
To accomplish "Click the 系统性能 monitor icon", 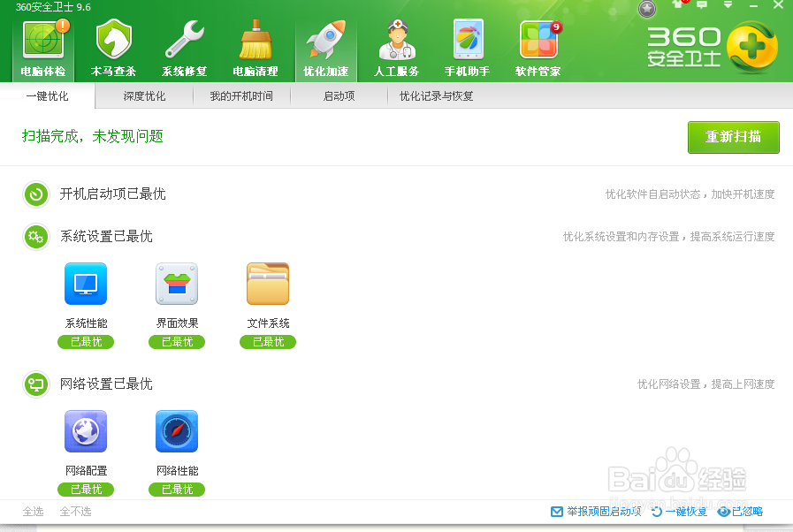I will point(86,284).
